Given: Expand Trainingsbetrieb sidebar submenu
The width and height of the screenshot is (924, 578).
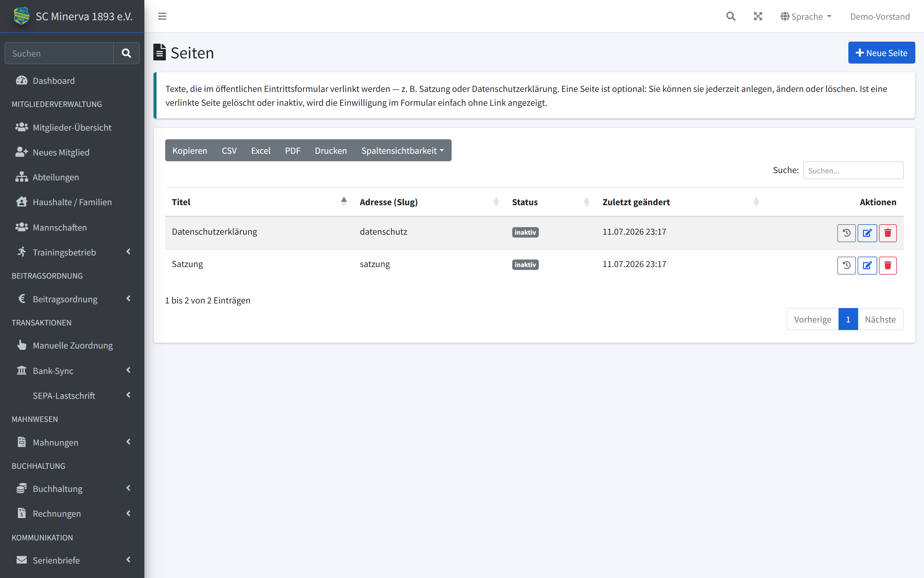Looking at the screenshot, I should pyautogui.click(x=72, y=252).
